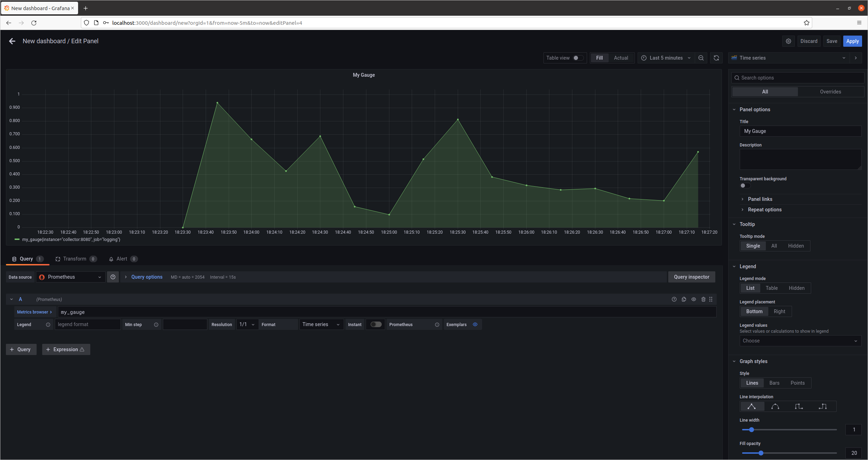868x460 pixels.
Task: Refresh the dashboard using the refresh icon
Action: click(716, 58)
